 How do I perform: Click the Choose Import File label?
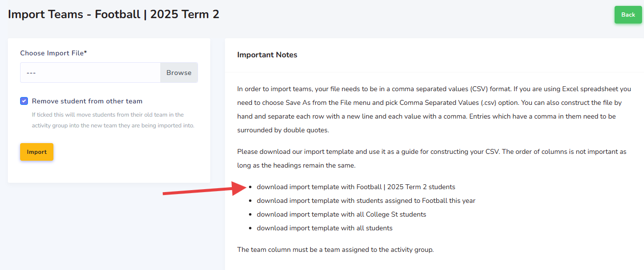click(x=53, y=53)
